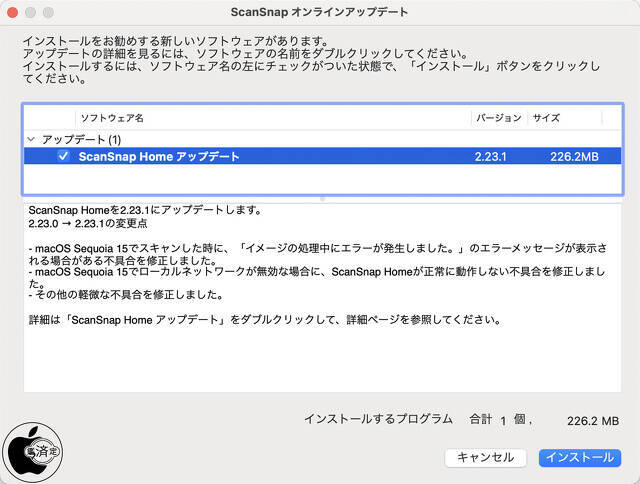This screenshot has width=640, height=484.
Task: Click the バージョン column header
Action: 499,118
